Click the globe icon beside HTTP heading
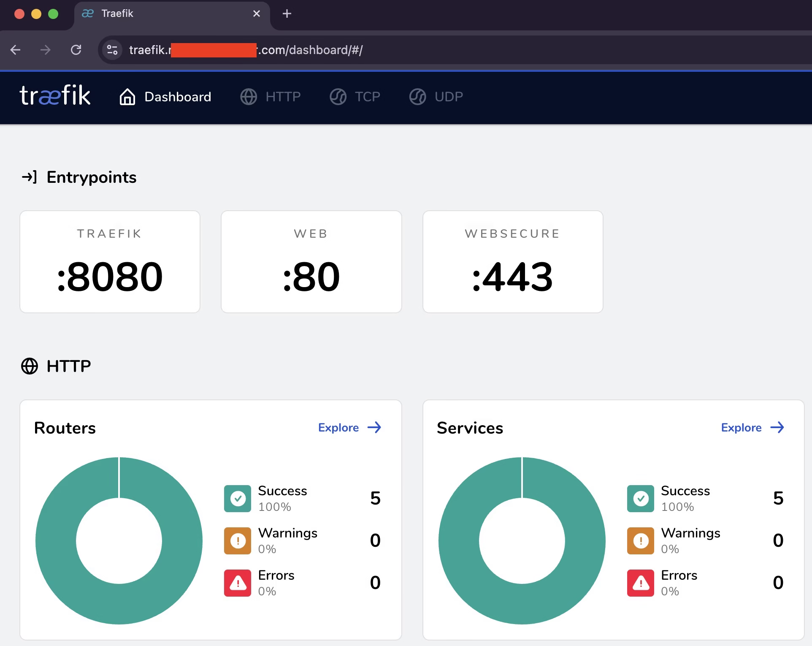Viewport: 812px width, 646px height. [x=30, y=366]
